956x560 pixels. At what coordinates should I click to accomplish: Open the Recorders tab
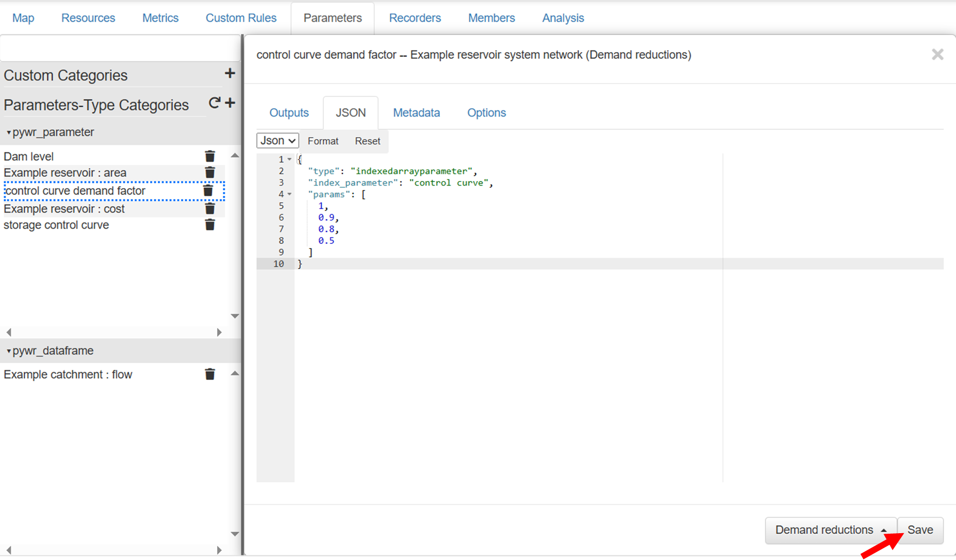tap(415, 18)
